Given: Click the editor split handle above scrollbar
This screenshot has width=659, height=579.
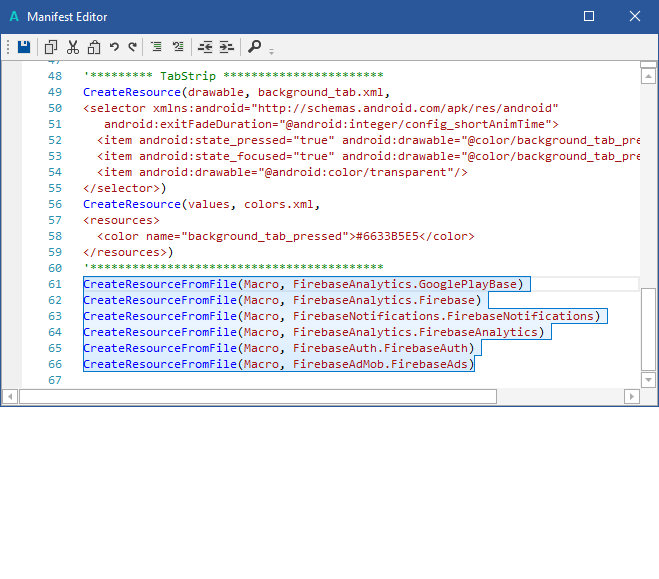Looking at the screenshot, I should coord(648,65).
